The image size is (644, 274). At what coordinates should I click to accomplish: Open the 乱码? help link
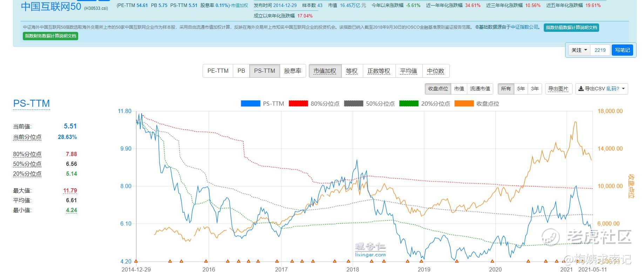613,89
